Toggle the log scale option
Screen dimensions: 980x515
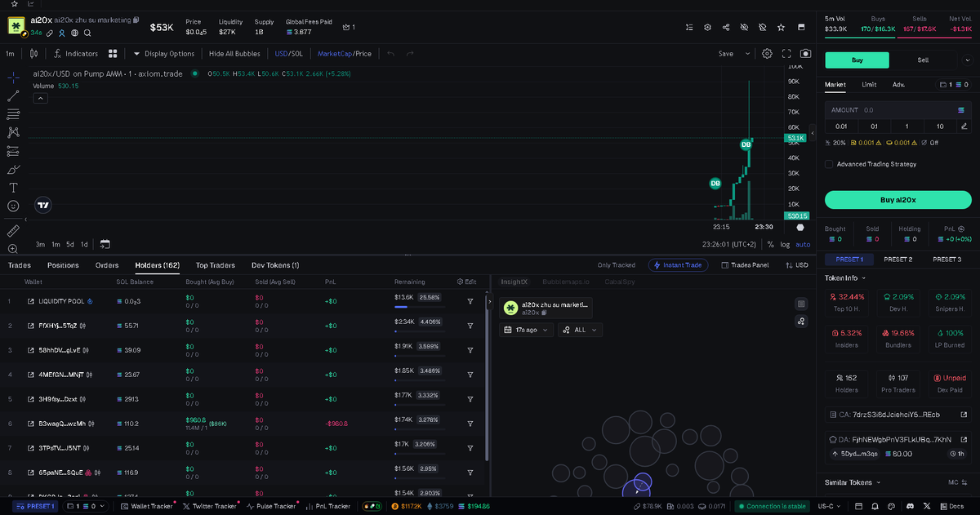pyautogui.click(x=785, y=244)
